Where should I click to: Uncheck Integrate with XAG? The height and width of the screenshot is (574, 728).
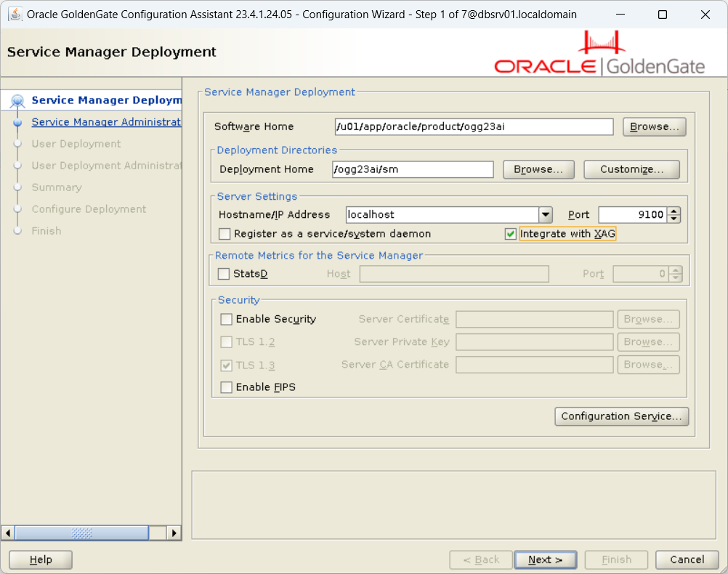coord(511,233)
